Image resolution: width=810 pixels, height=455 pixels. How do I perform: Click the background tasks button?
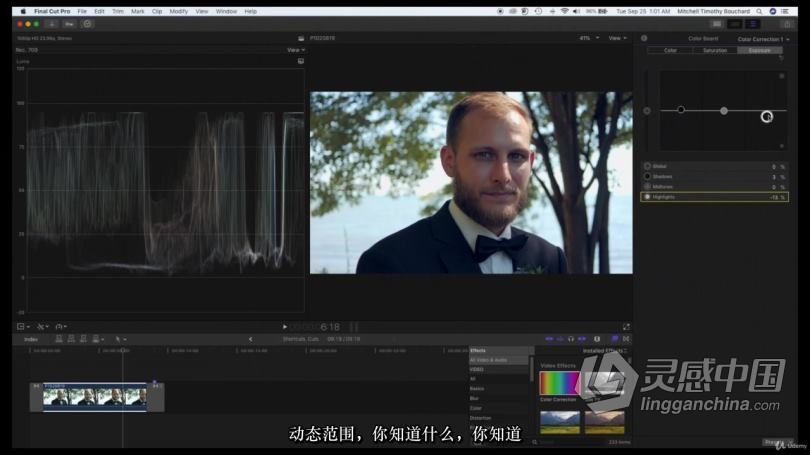coord(87,24)
